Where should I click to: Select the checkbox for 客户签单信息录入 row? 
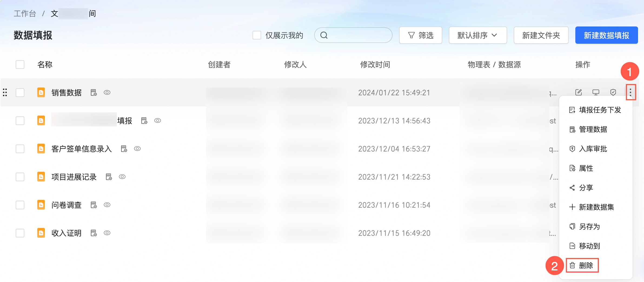[20, 149]
